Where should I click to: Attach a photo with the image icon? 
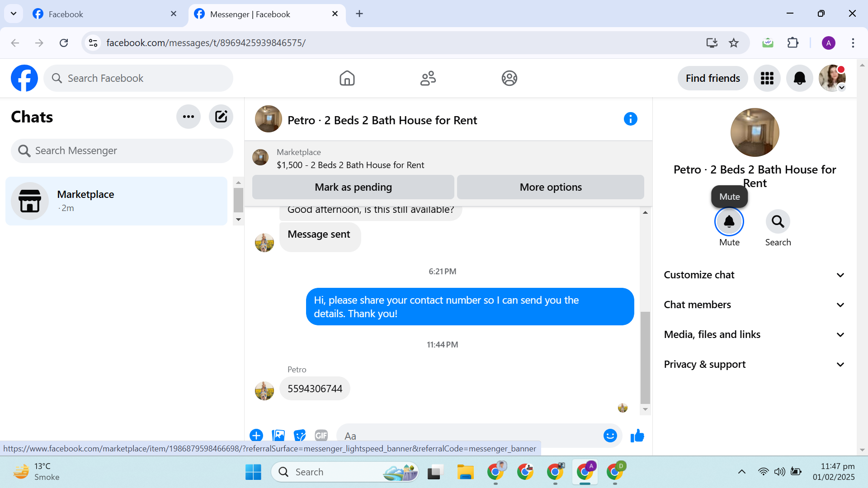(278, 436)
